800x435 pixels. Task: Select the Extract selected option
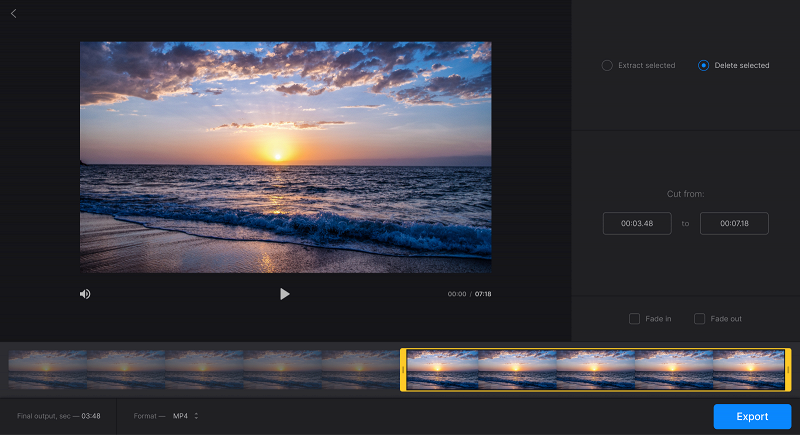638,65
